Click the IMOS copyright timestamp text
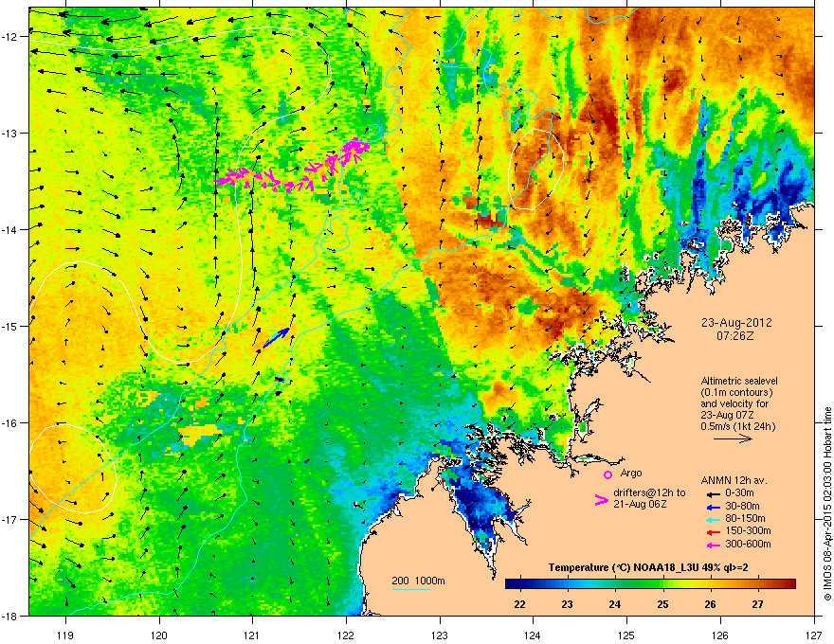 coord(827,504)
